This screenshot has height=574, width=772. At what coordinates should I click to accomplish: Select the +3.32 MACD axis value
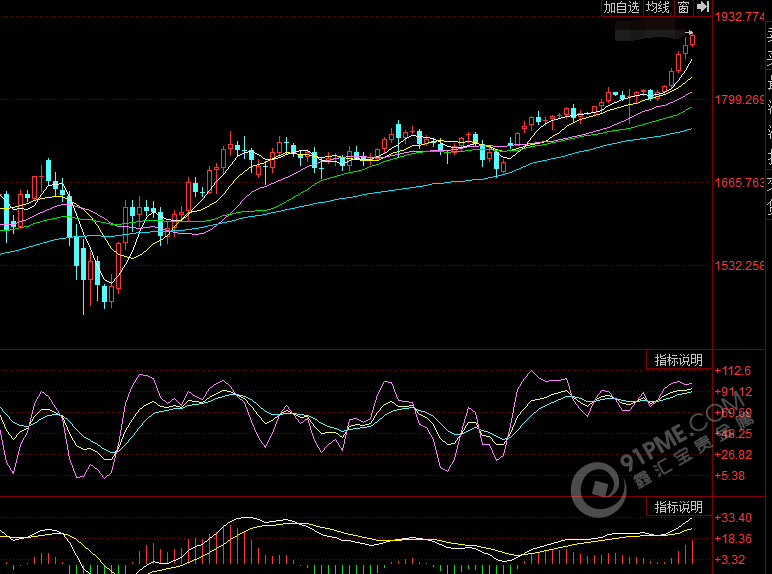[x=730, y=560]
